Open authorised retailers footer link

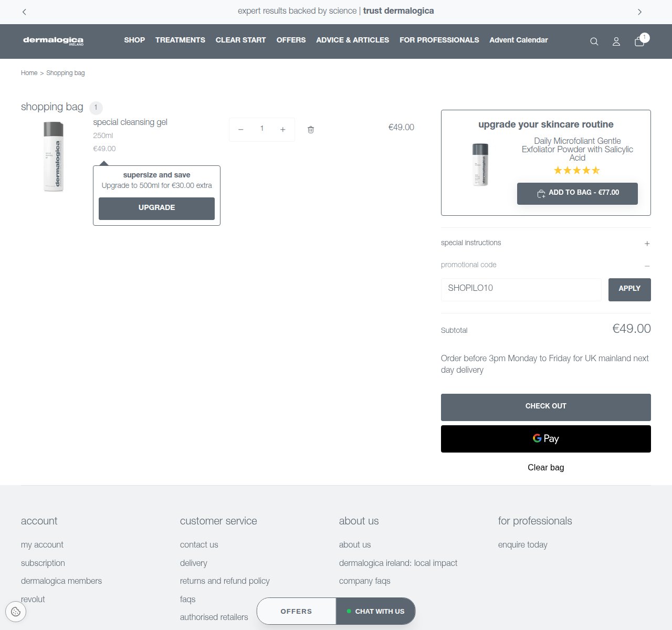pyautogui.click(x=214, y=617)
